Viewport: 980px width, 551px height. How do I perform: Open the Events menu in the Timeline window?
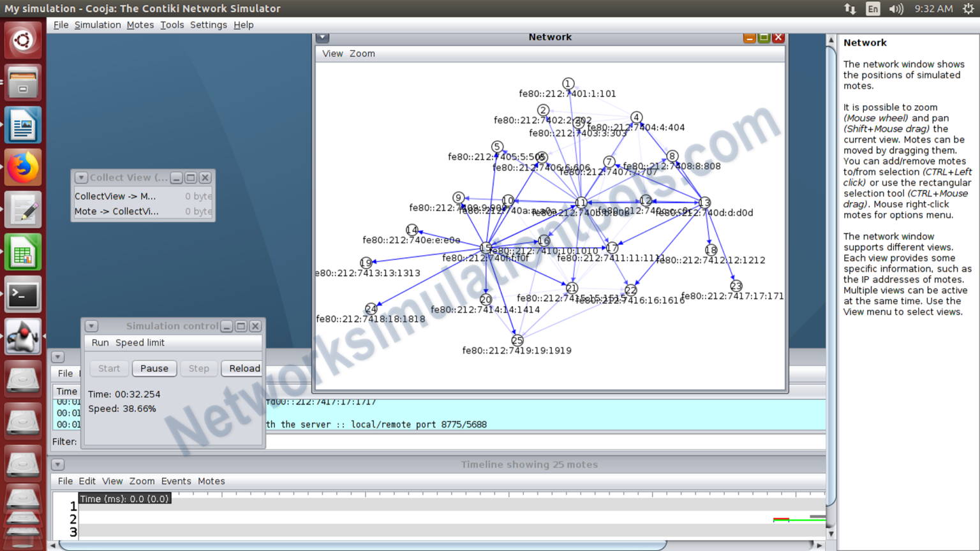(x=176, y=481)
